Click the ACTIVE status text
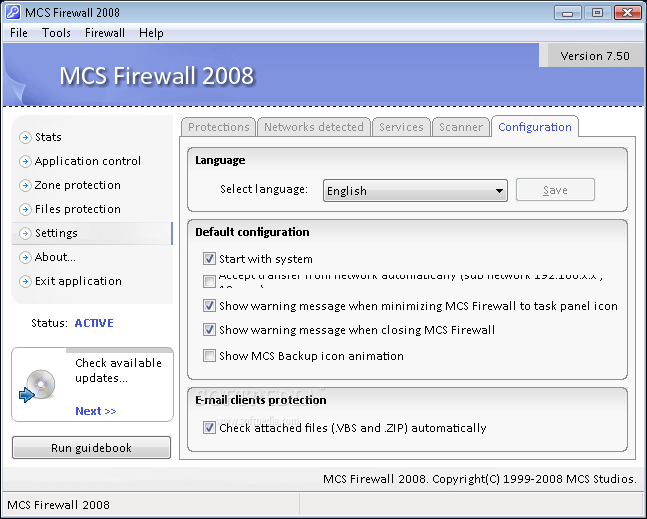 pyautogui.click(x=94, y=323)
